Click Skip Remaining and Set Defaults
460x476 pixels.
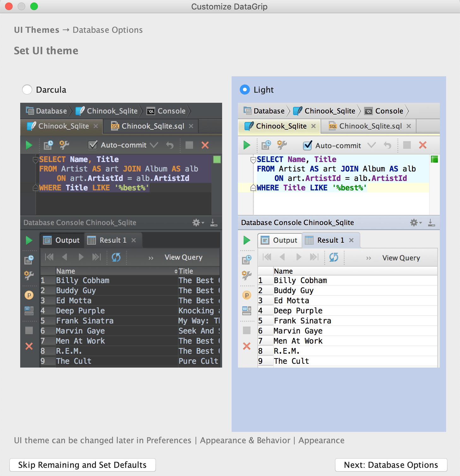click(83, 465)
